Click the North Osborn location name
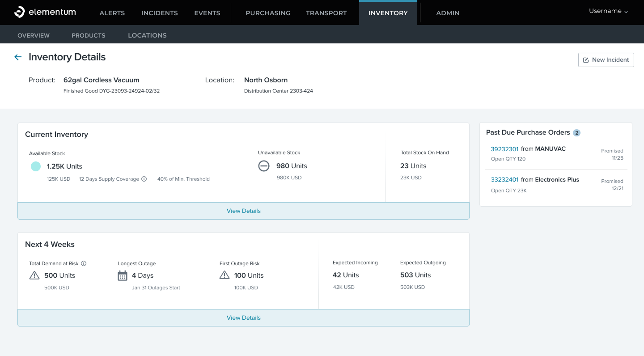Viewport: 644px width, 356px height. (x=266, y=80)
